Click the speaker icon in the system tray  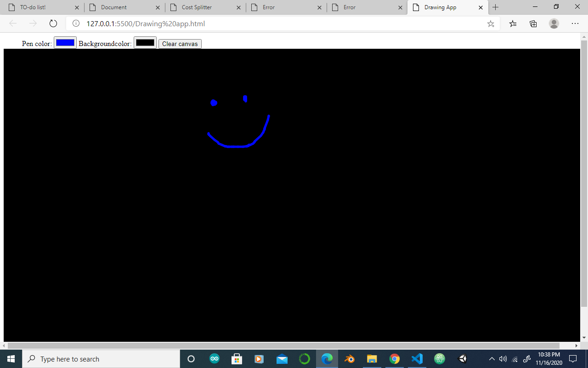tap(503, 359)
